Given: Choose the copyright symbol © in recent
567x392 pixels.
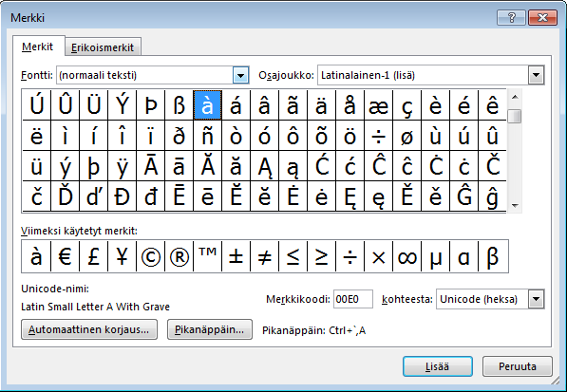Looking at the screenshot, I should [x=150, y=256].
